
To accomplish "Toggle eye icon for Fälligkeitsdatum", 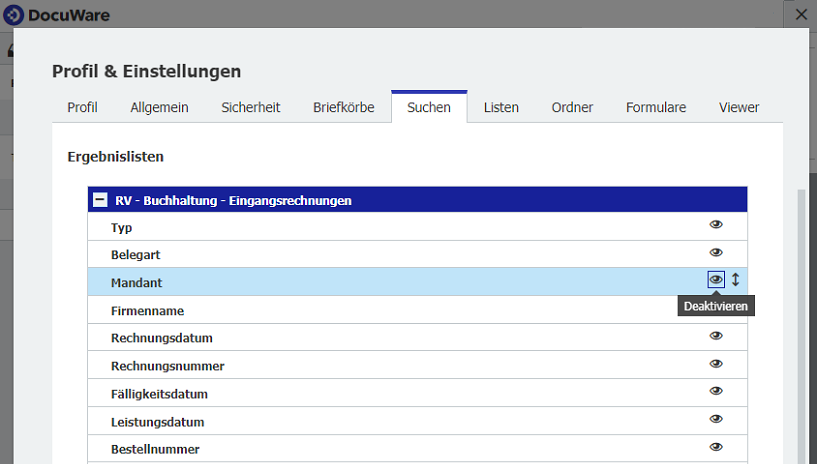I will point(716,392).
